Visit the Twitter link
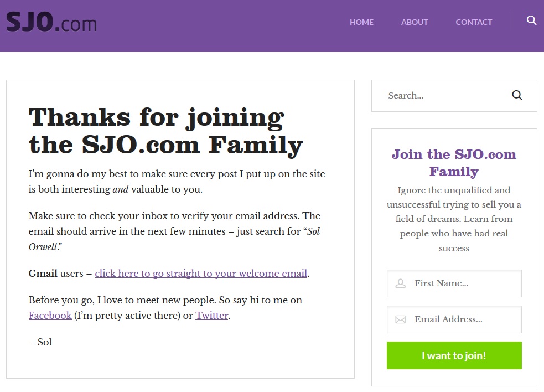The height and width of the screenshot is (392, 544). pos(211,316)
